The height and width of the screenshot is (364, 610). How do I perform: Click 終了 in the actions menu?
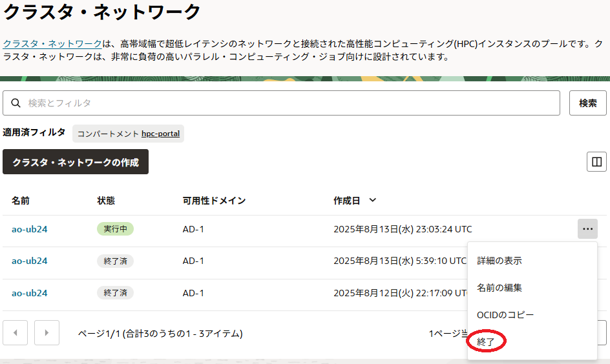tap(486, 342)
